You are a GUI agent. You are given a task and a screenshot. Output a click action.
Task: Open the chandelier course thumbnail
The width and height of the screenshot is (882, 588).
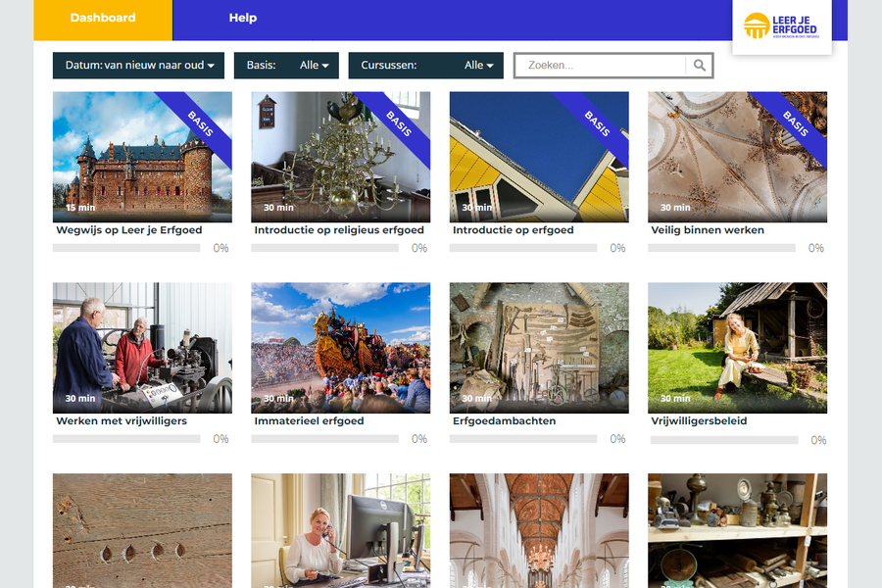340,157
